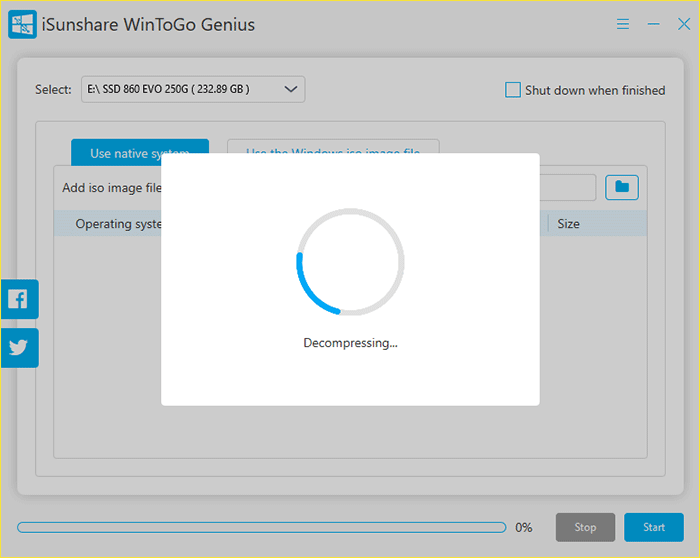Image resolution: width=700 pixels, height=558 pixels.
Task: Click the Decompressing... status text
Action: pyautogui.click(x=350, y=343)
